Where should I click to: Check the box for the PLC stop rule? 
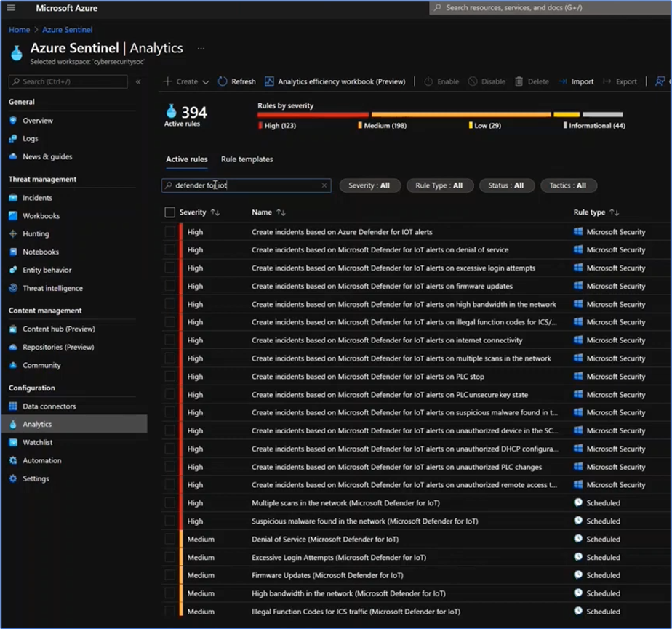[171, 376]
